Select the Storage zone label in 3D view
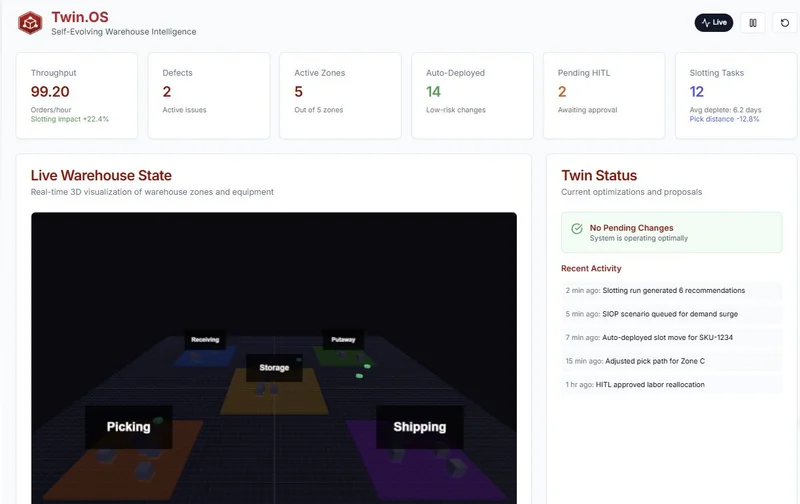Image resolution: width=800 pixels, height=504 pixels. [274, 368]
